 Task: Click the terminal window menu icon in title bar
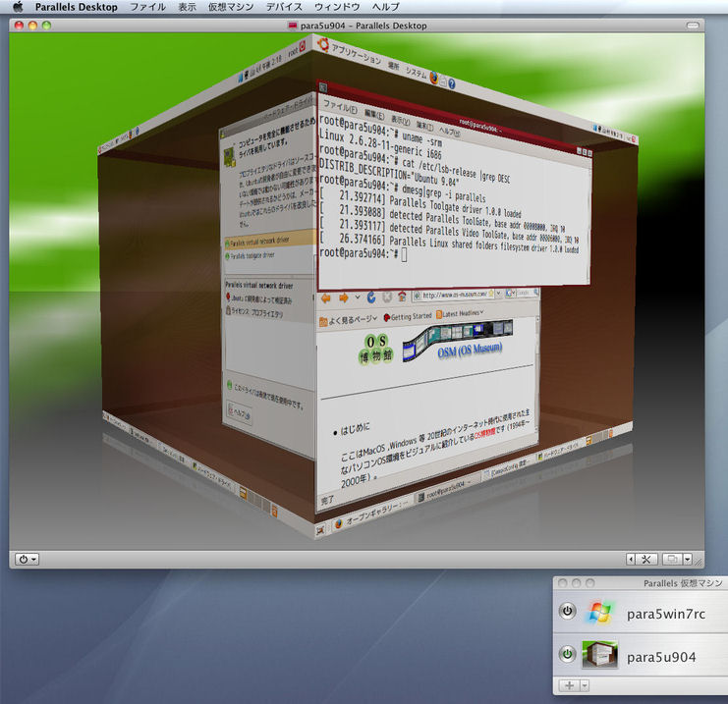pos(323,87)
